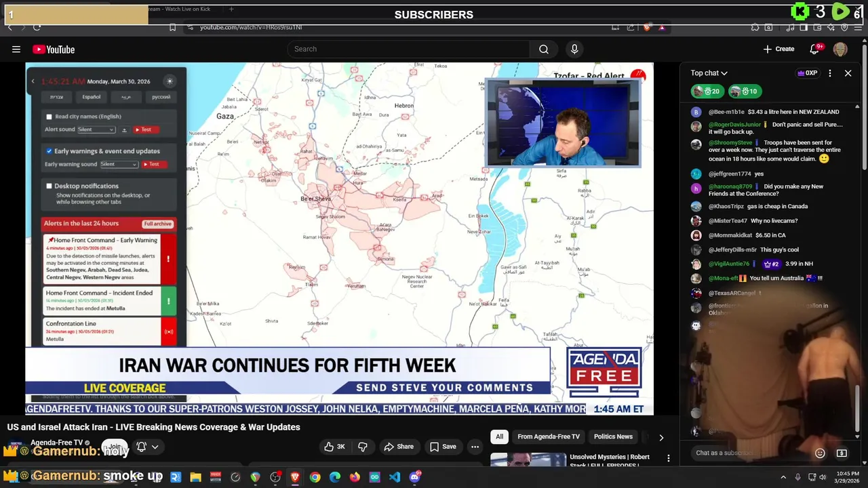Close the live chat panel
This screenshot has height=488, width=868.
[x=848, y=73]
